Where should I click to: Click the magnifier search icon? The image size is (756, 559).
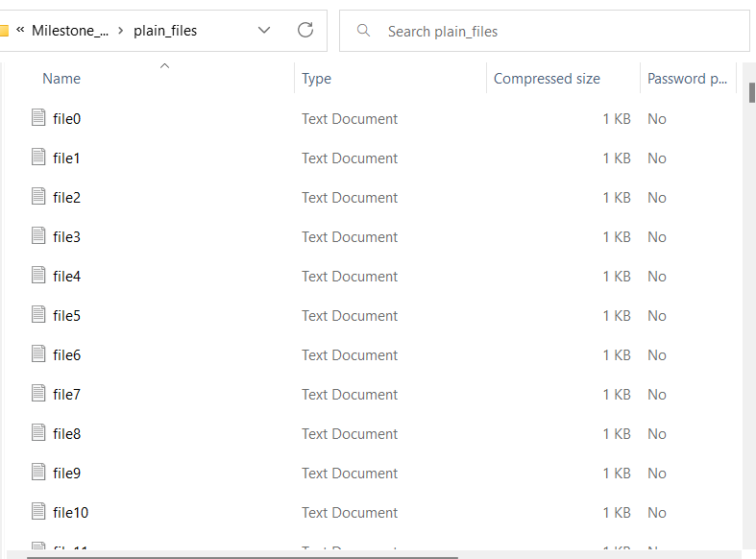pos(363,31)
